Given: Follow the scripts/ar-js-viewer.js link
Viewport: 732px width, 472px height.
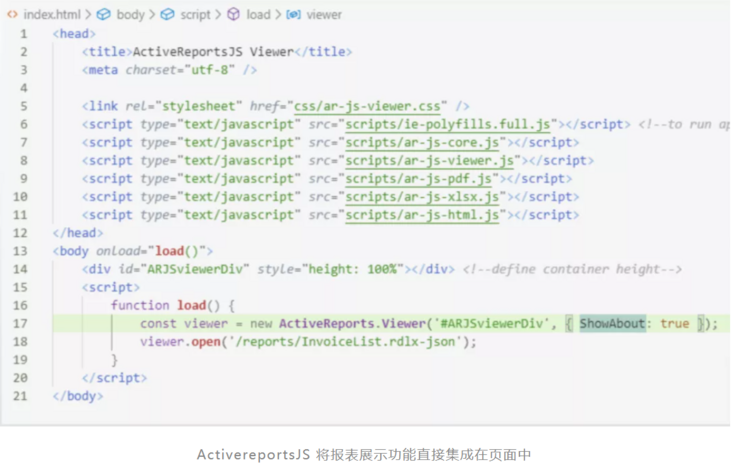Looking at the screenshot, I should (x=429, y=161).
